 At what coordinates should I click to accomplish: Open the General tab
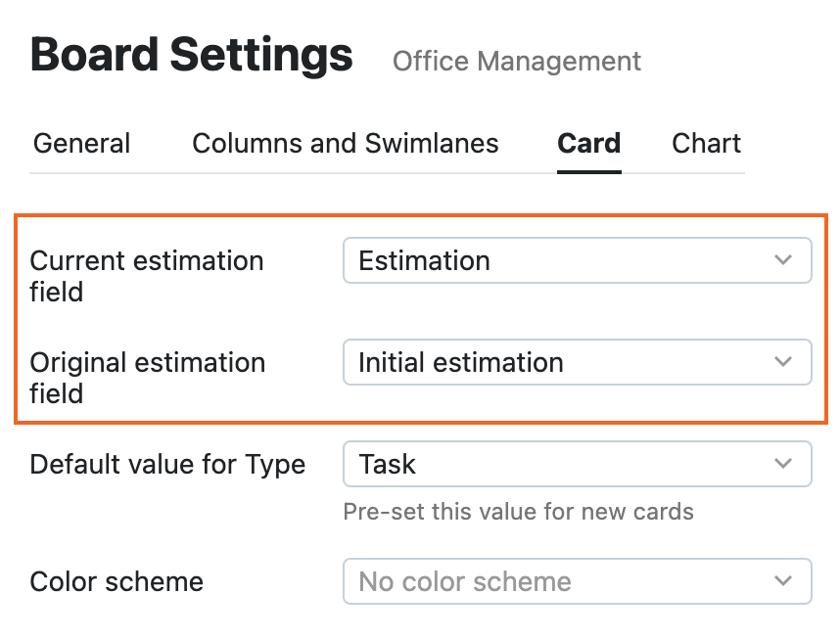point(81,144)
